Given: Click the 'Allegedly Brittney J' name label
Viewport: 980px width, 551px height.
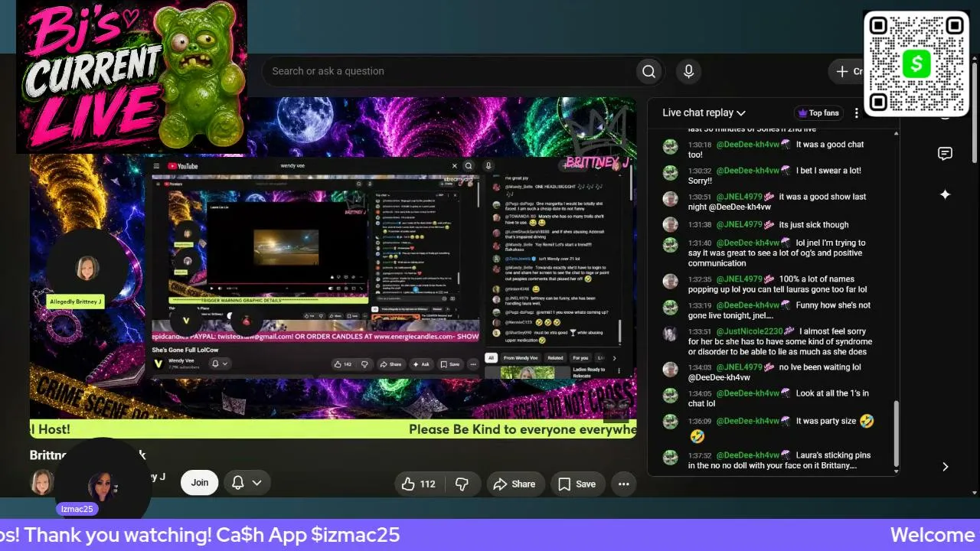Looking at the screenshot, I should click(x=76, y=302).
